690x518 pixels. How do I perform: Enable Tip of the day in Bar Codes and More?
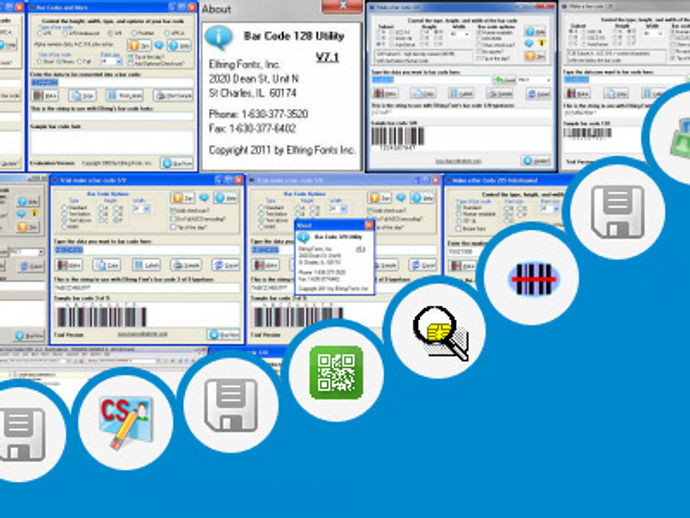point(130,57)
